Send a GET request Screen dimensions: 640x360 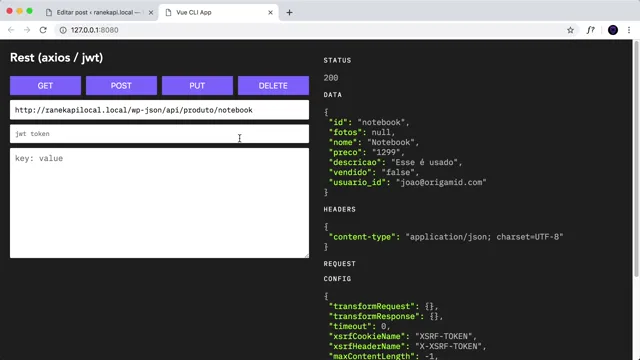coord(45,86)
